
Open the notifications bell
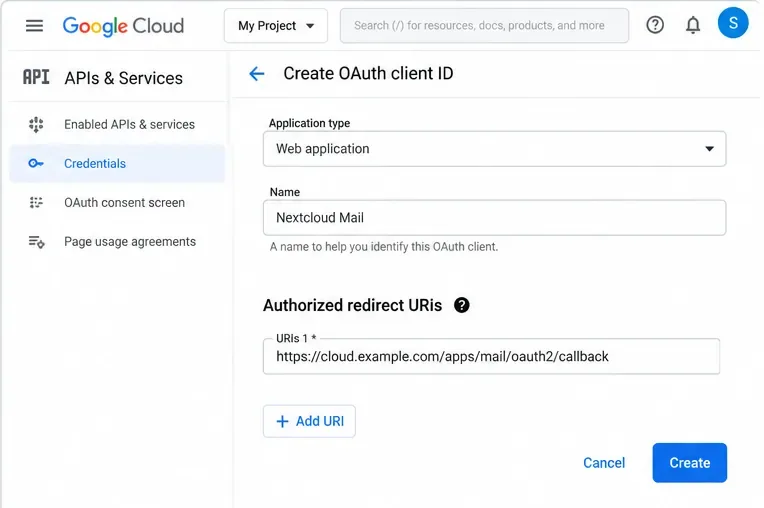pyautogui.click(x=693, y=25)
